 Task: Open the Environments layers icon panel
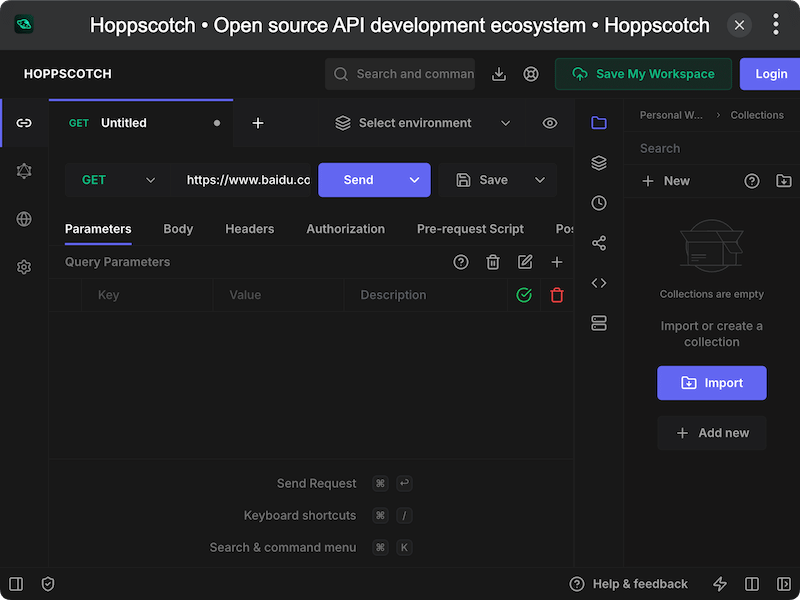point(598,163)
